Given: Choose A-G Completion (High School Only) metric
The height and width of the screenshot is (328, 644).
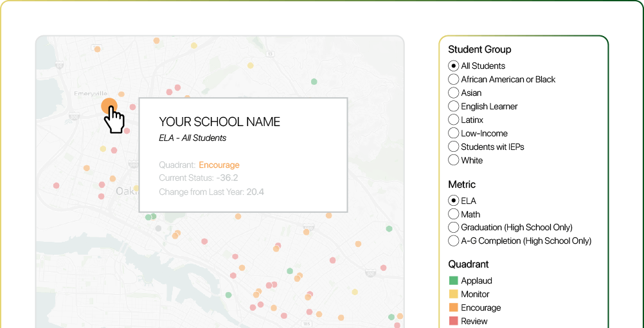Looking at the screenshot, I should pyautogui.click(x=454, y=241).
